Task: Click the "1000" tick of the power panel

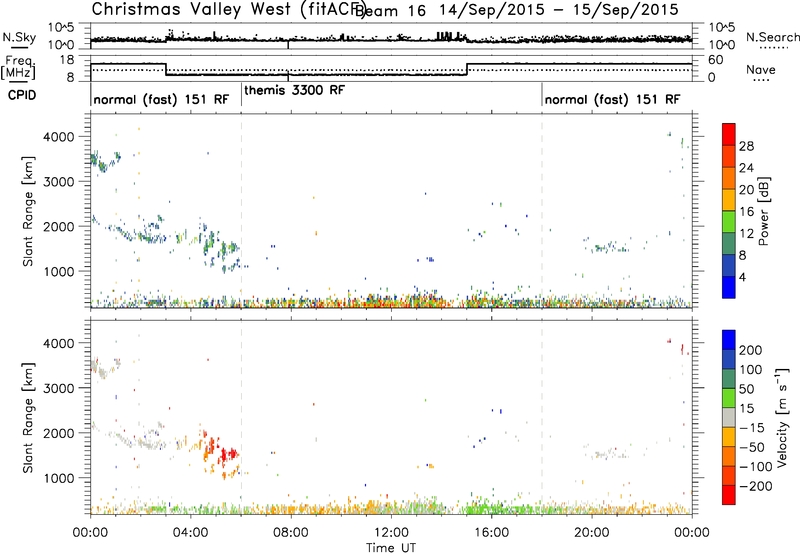Action: pyautogui.click(x=59, y=271)
